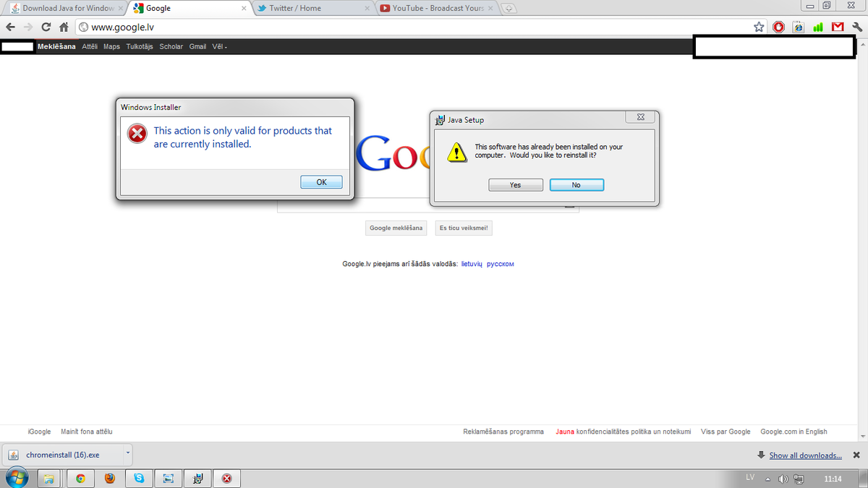Click Show all downloads link

tap(805, 455)
